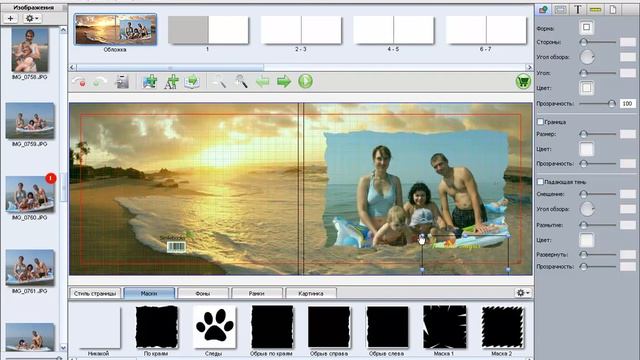Apply the Обрыв справа mask

click(x=329, y=327)
